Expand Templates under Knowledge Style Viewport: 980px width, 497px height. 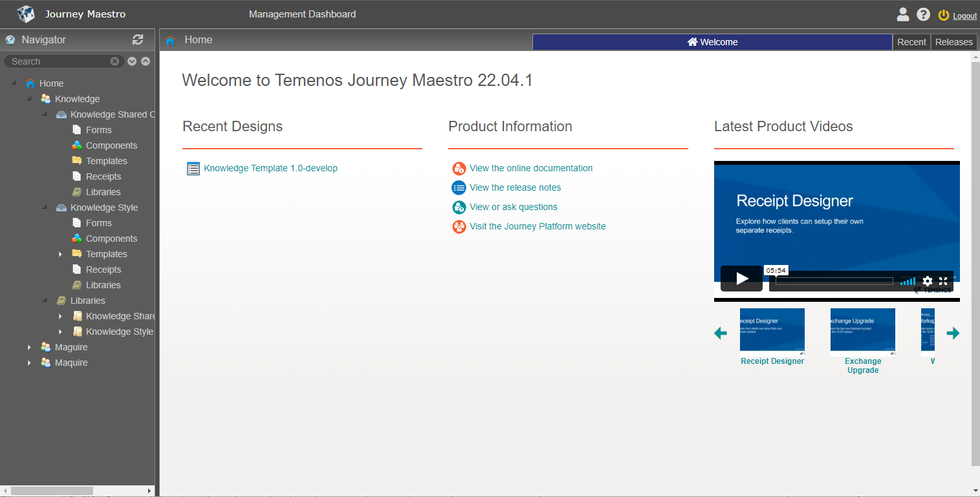point(60,253)
